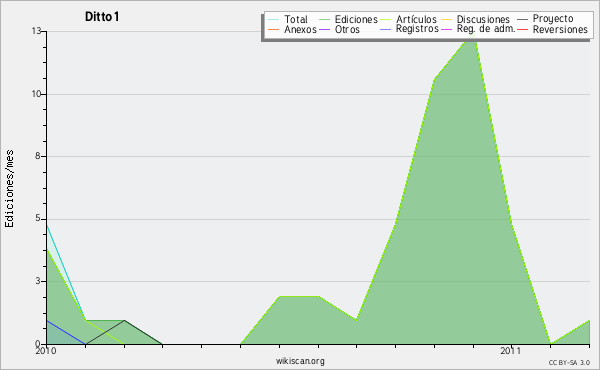Image resolution: width=600 pixels, height=370 pixels.
Task: Click the 5 y-axis value
Action: 38,218
